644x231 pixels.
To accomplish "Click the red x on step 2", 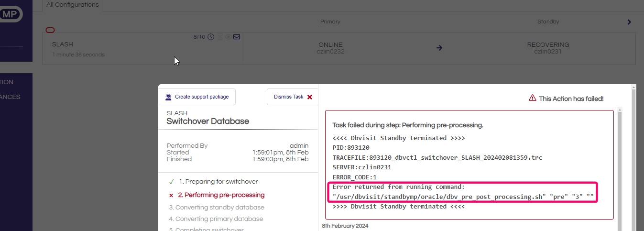I will coord(171,196).
